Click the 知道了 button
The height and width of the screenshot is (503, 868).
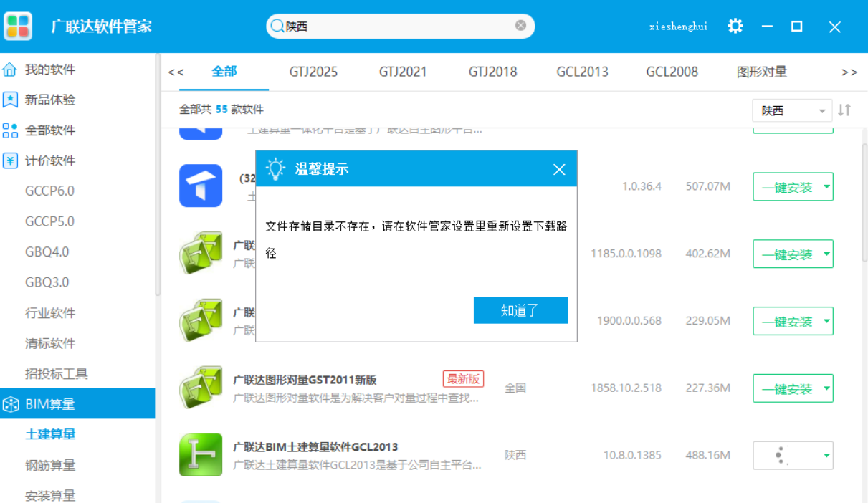520,310
